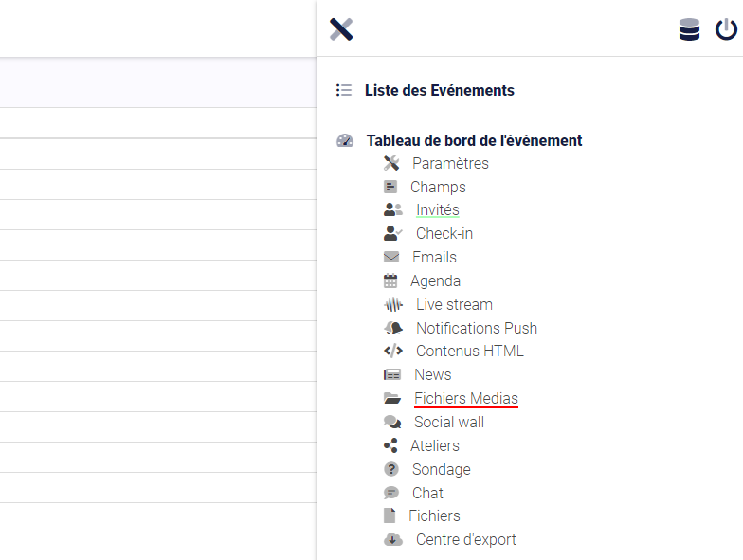Go to the Social wall entry
This screenshot has width=743, height=560.
click(x=449, y=423)
